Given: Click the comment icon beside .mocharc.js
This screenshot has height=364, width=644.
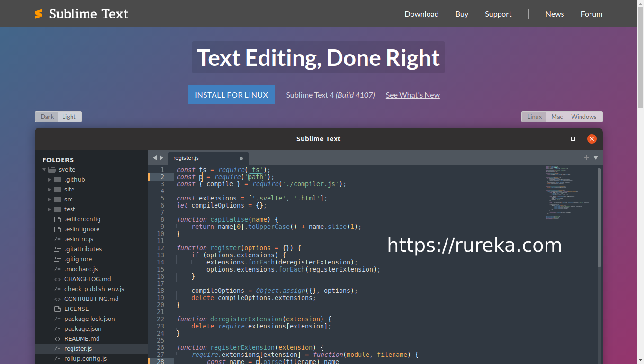Looking at the screenshot, I should click(57, 269).
